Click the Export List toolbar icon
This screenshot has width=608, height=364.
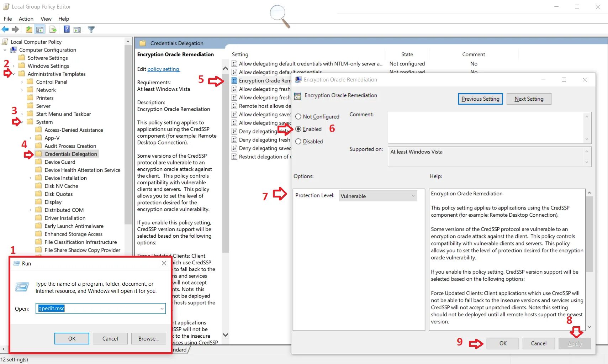point(53,30)
